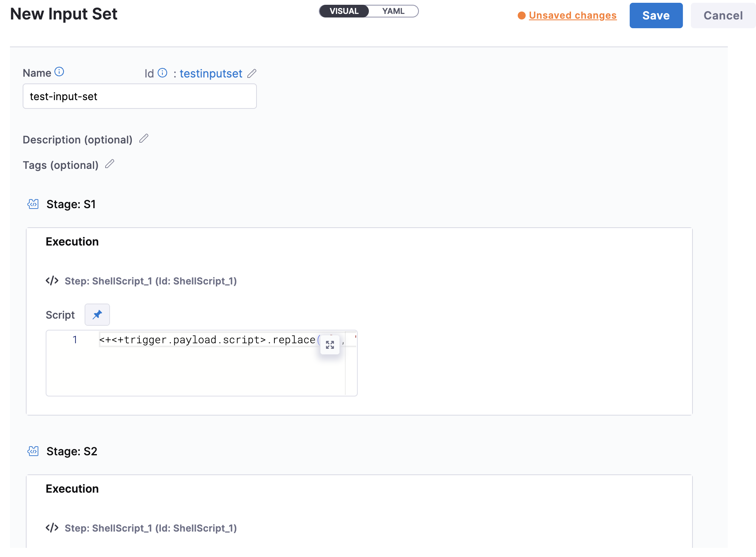756x557 pixels.
Task: Edit Description using pencil icon
Action: 144,138
